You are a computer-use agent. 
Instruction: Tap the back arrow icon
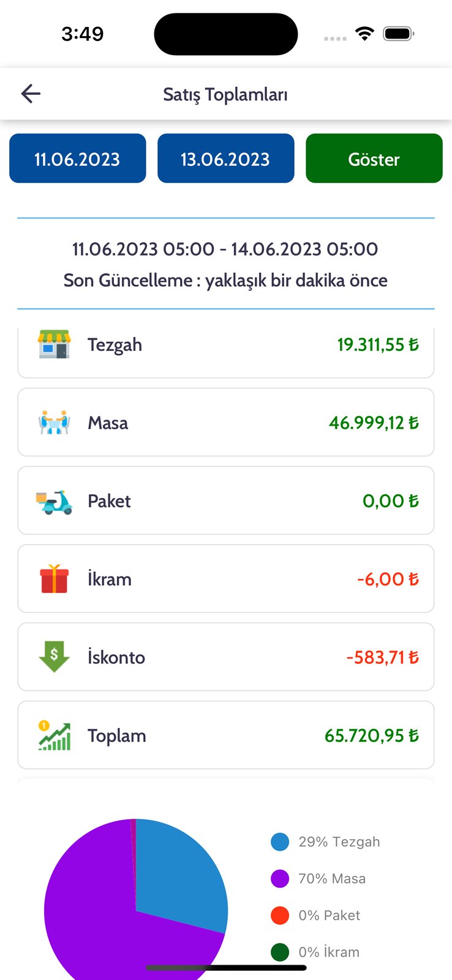[x=31, y=94]
